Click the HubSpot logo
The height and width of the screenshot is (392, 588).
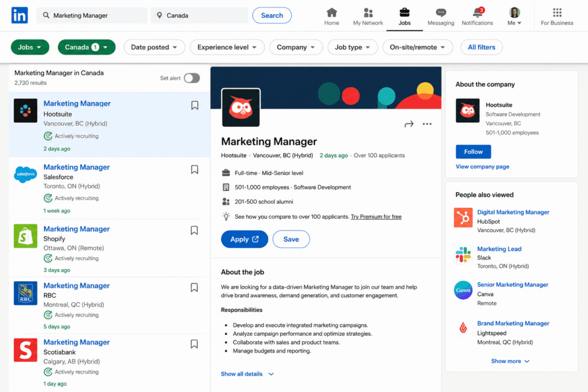[463, 218]
